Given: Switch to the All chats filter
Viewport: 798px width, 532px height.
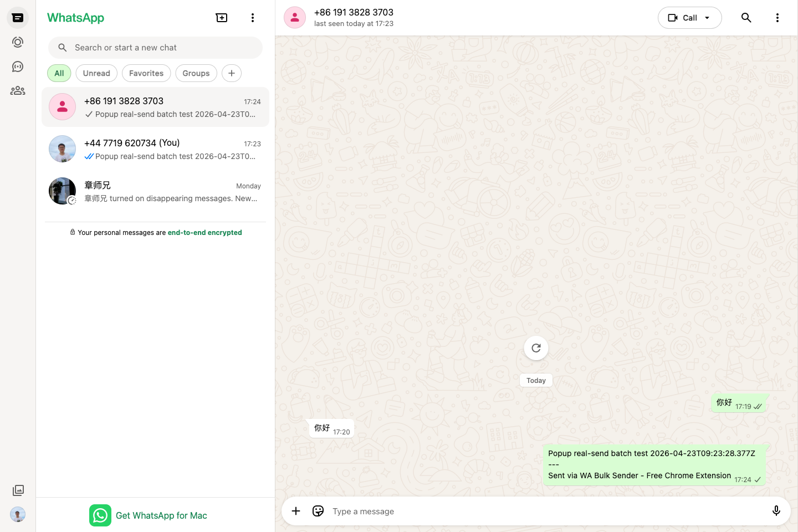Looking at the screenshot, I should 59,73.
